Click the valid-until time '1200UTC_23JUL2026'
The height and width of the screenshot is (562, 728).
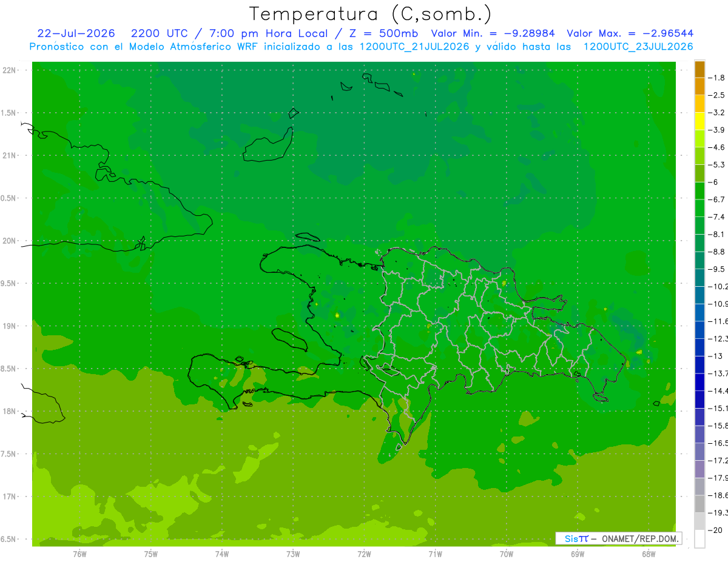638,47
